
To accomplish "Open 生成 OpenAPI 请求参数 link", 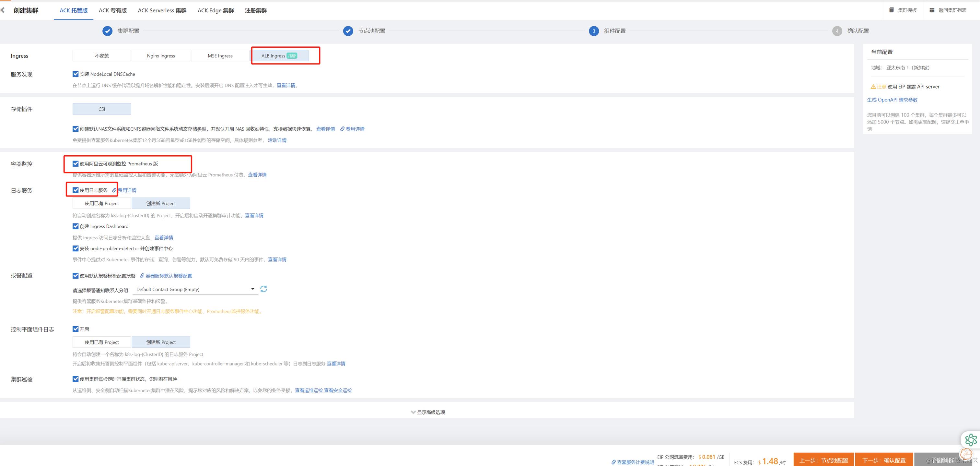I will pyautogui.click(x=892, y=100).
